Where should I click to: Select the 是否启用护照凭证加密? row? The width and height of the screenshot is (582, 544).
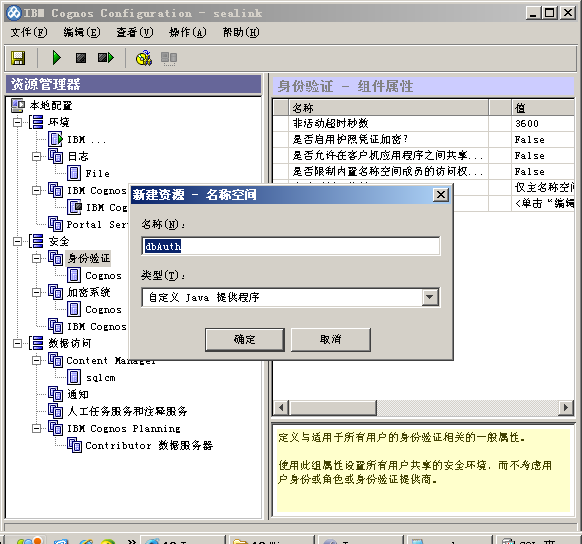[424, 140]
